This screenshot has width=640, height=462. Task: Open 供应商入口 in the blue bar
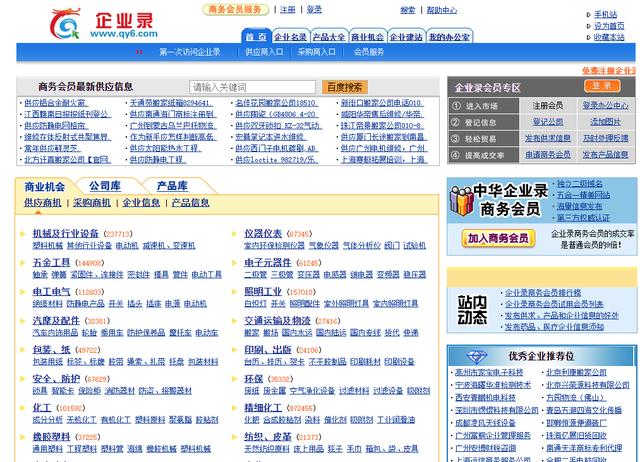click(x=264, y=52)
